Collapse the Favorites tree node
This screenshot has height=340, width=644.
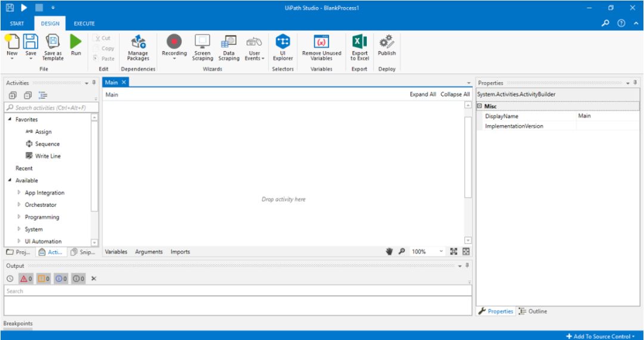point(10,119)
